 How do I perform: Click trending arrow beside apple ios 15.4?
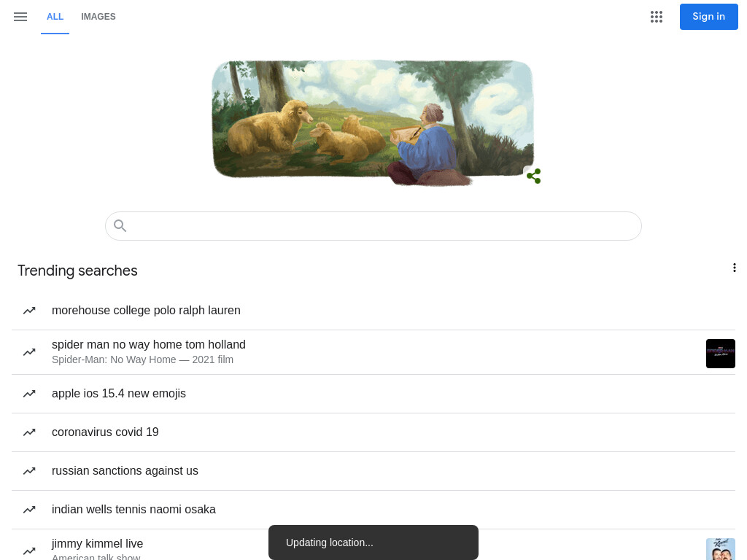tap(29, 394)
